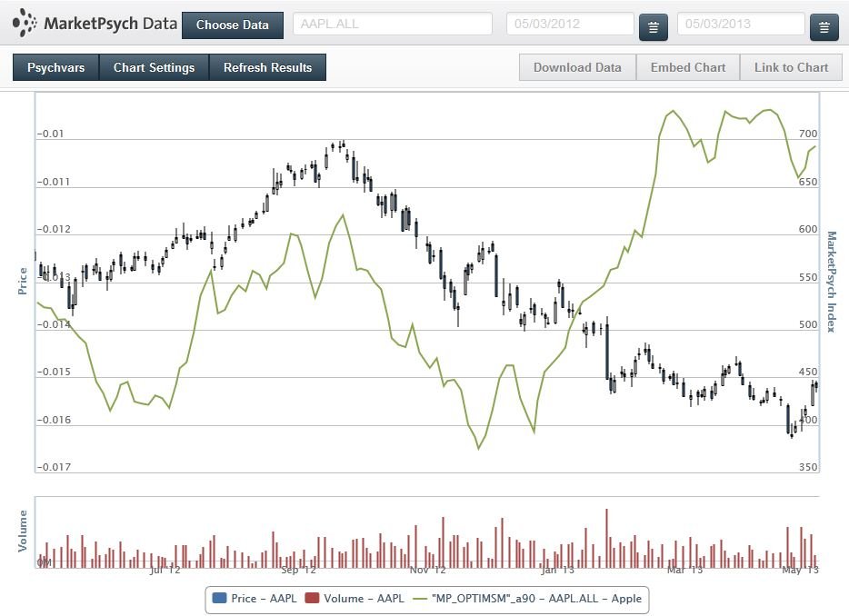Screen dimensions: 849x616
Task: Select the Embed Chart option
Action: 688,67
